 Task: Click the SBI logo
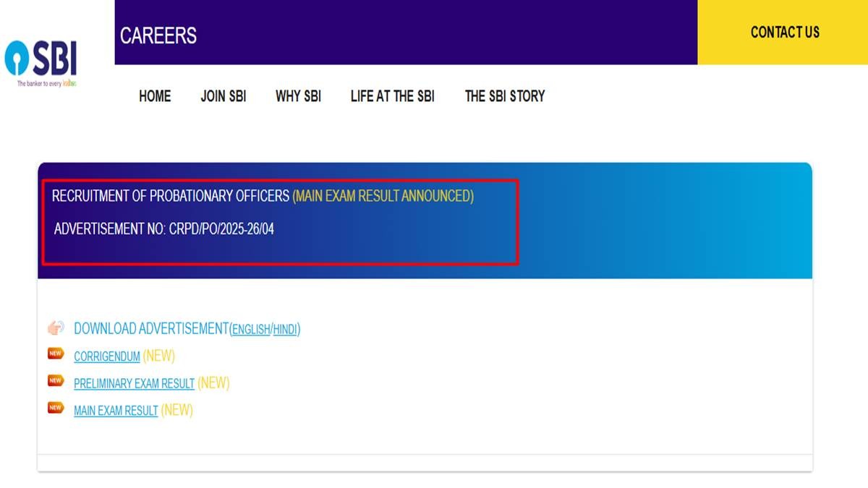point(41,61)
